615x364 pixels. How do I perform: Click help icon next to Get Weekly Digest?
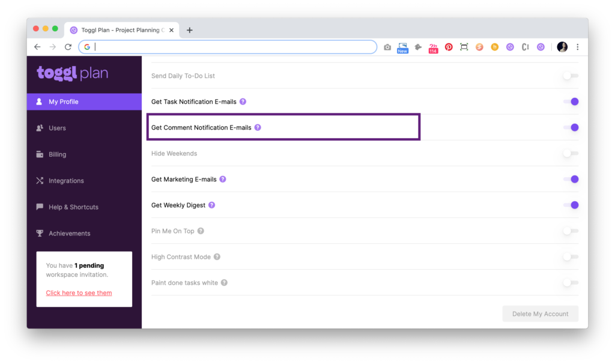pos(211,205)
